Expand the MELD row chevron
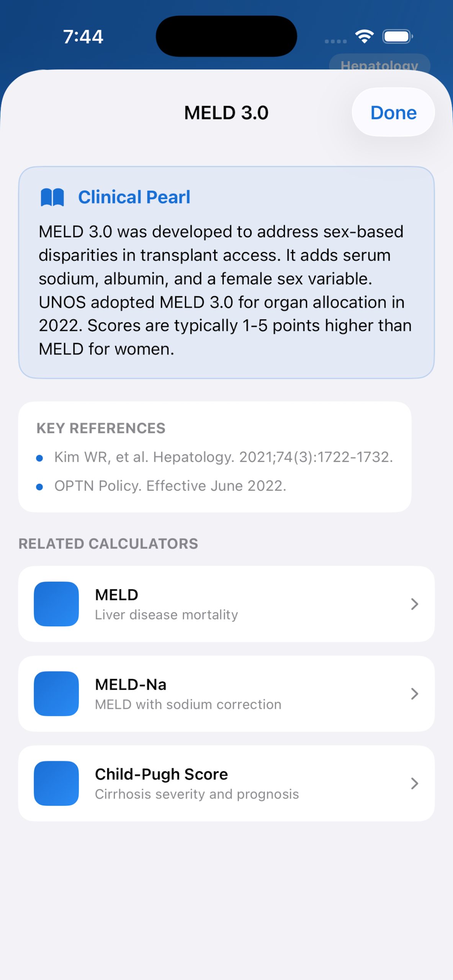453x980 pixels. tap(414, 604)
